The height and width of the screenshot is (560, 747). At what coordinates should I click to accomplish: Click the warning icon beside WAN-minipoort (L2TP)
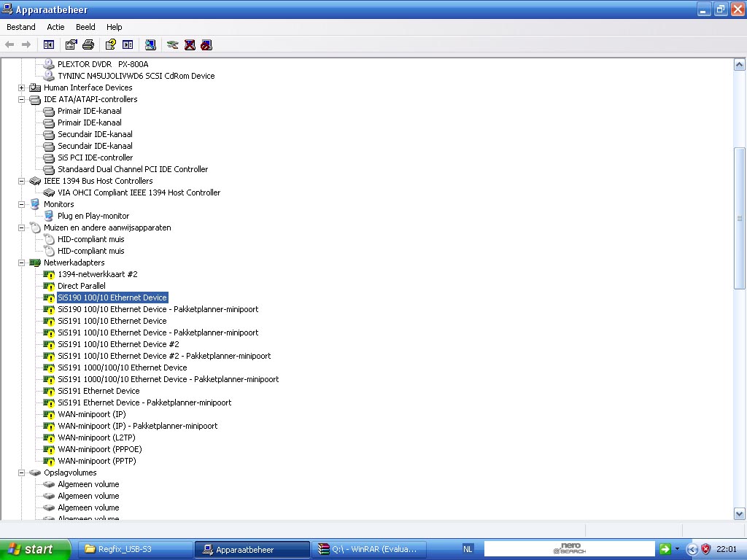(x=49, y=437)
